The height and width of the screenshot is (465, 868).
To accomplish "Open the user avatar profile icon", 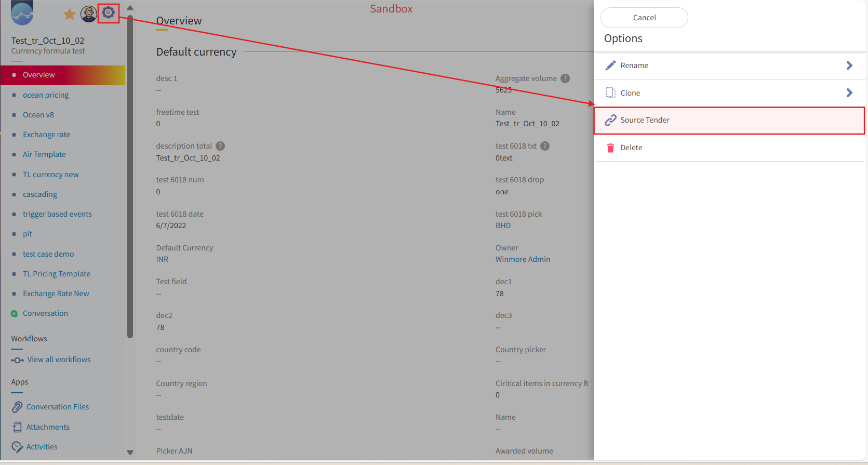I will pos(89,14).
